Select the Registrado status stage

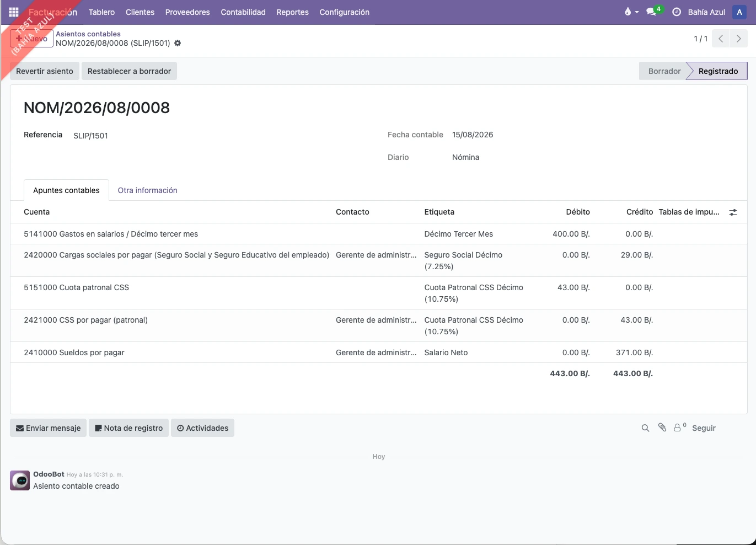718,71
